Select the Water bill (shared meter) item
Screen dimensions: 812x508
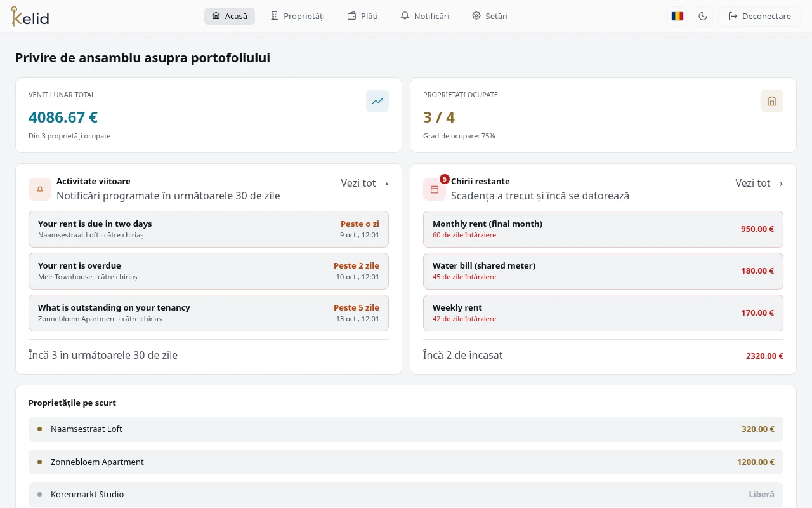[603, 271]
